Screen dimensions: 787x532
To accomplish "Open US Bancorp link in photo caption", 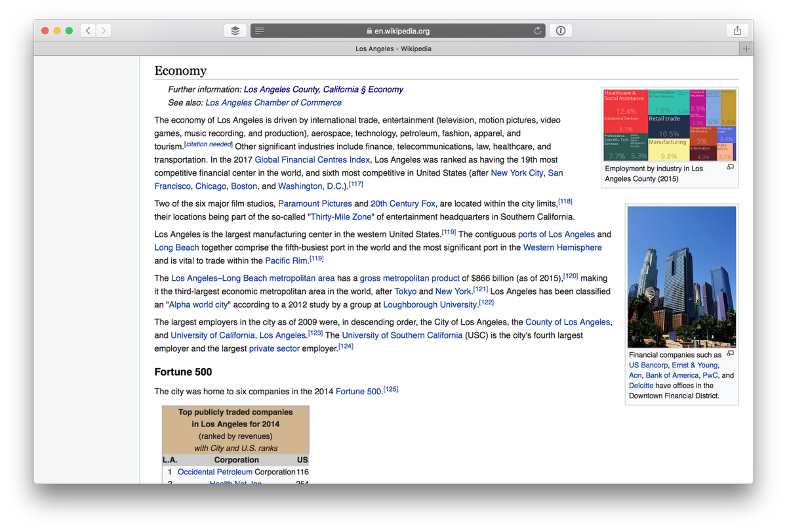I will coord(648,365).
